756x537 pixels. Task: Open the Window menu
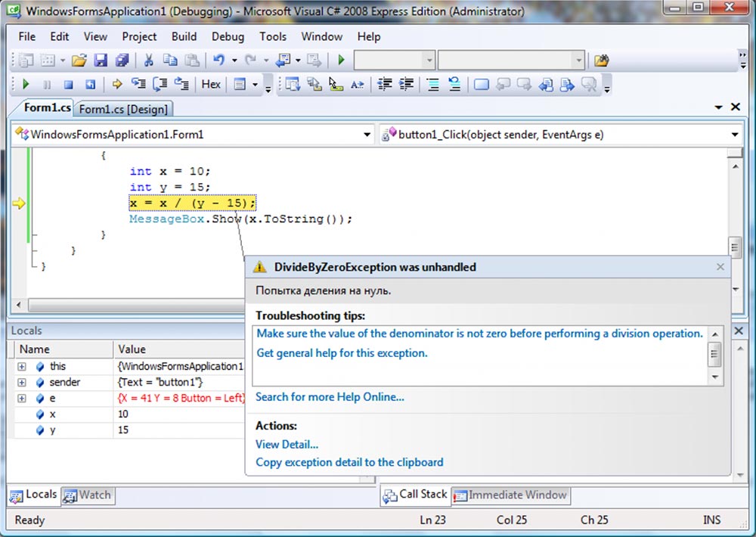(x=321, y=36)
